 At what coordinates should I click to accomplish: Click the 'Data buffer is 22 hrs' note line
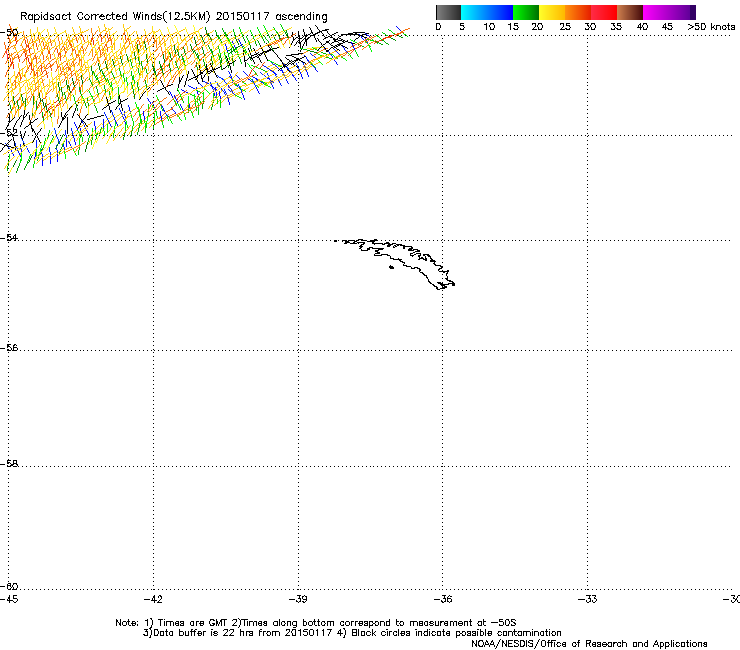pos(352,633)
